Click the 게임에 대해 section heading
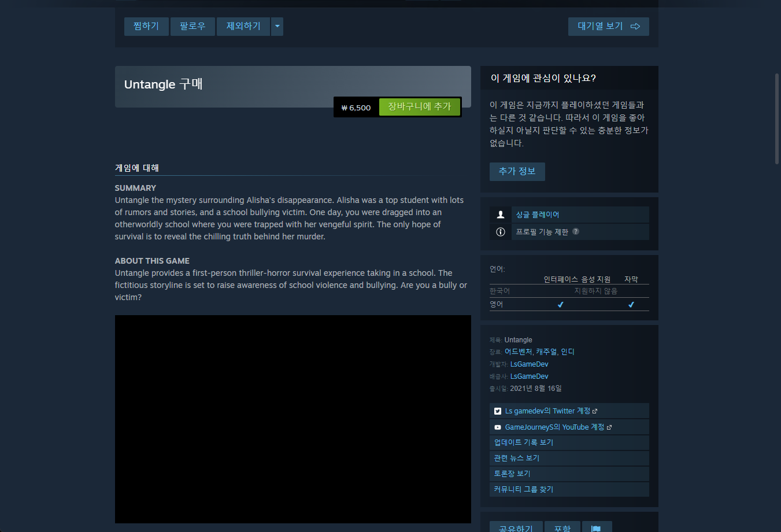This screenshot has width=781, height=532. (137, 168)
